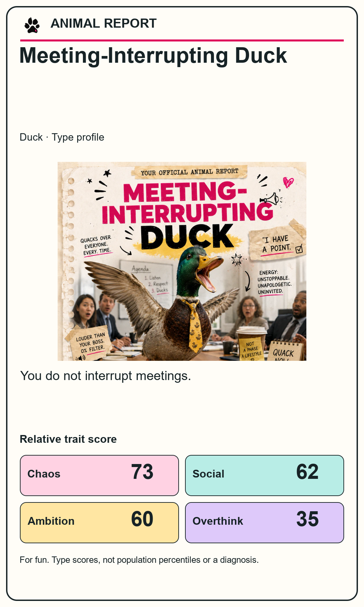Click the Meeting-Interrupting Duck title
364x607 pixels.
pyautogui.click(x=153, y=55)
